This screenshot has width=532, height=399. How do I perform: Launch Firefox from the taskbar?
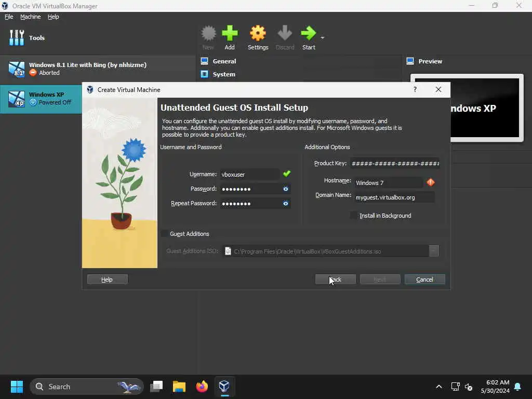(x=202, y=387)
